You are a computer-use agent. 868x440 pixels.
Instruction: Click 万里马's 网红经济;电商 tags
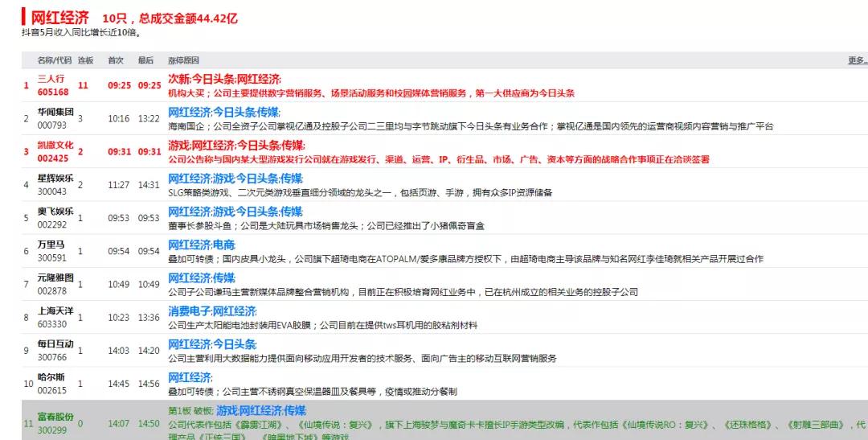tap(202, 245)
